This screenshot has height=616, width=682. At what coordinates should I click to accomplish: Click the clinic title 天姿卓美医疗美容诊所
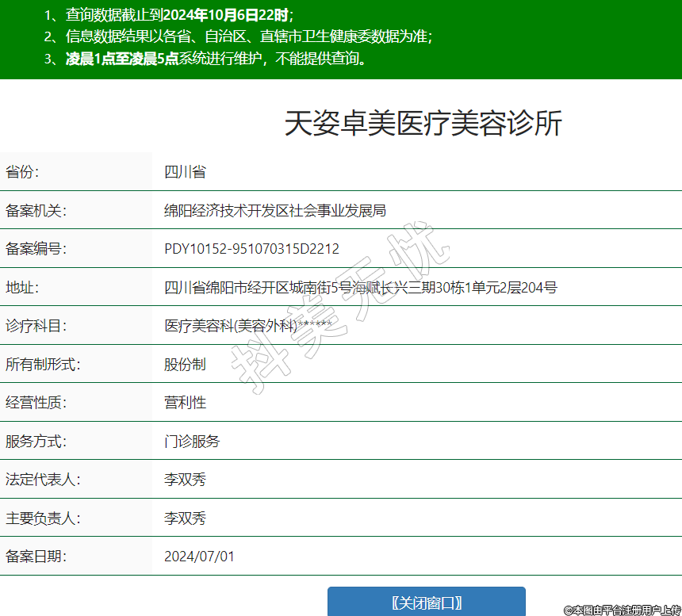point(423,124)
